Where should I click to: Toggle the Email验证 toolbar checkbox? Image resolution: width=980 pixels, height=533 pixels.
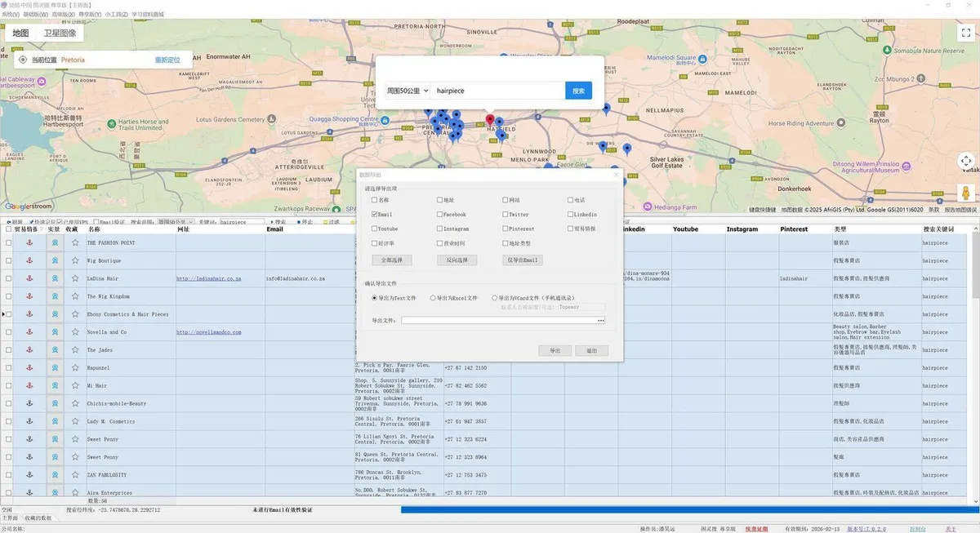pos(110,222)
